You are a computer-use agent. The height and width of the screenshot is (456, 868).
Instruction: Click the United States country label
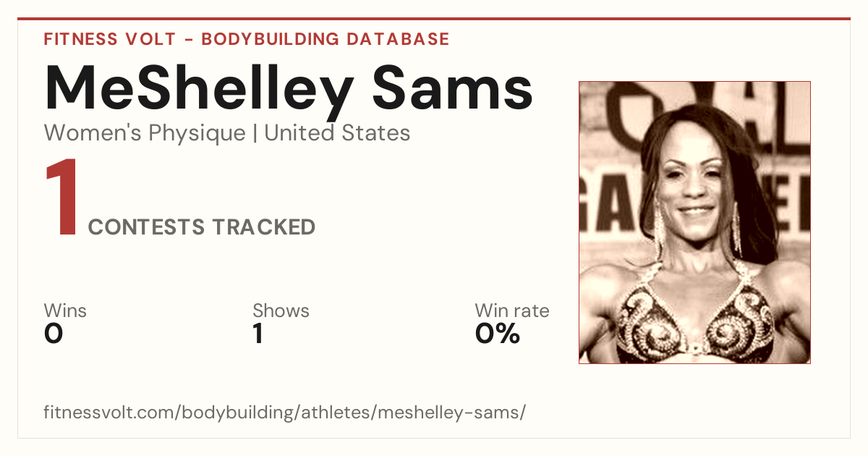tap(337, 133)
